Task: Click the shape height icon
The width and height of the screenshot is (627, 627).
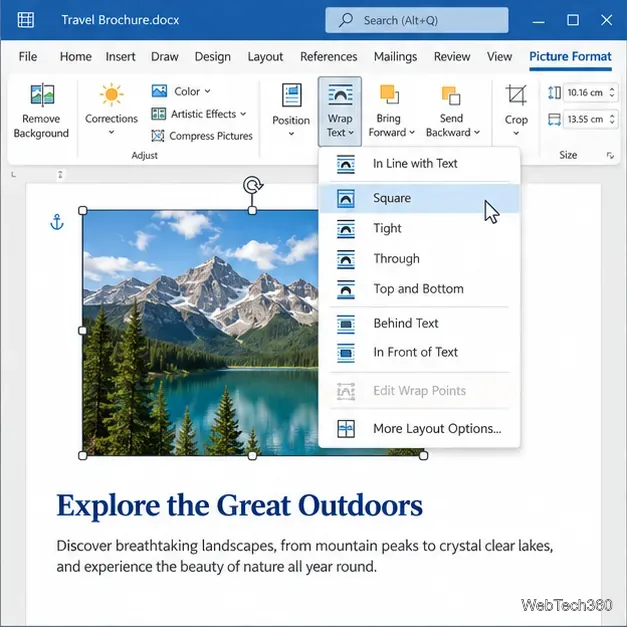Action: 554,93
